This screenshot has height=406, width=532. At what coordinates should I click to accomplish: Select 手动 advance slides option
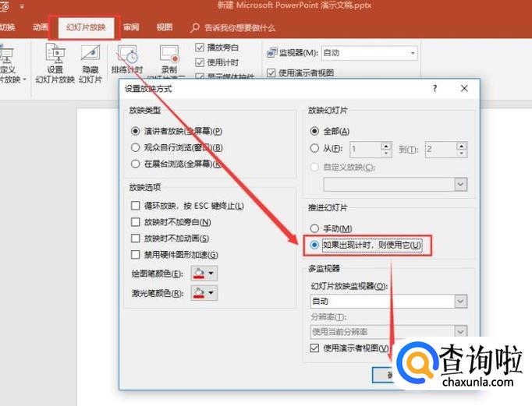click(314, 228)
